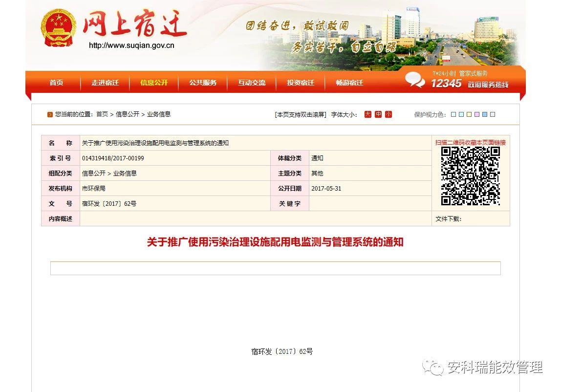Click the orange arrow icon before 您当前的位置
Screen dimensions: 561x392
pos(50,114)
